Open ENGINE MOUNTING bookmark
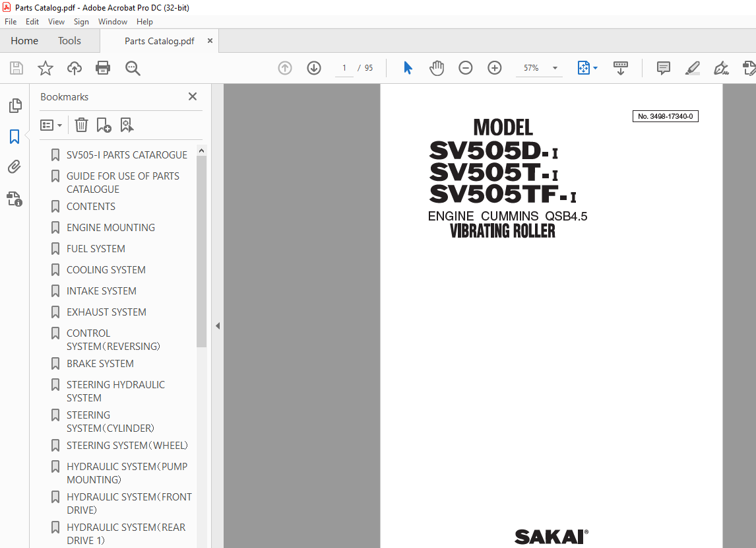 [110, 227]
